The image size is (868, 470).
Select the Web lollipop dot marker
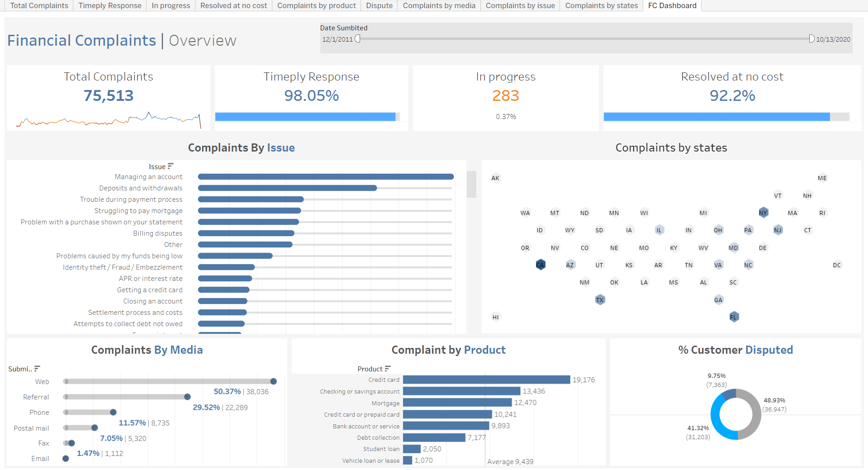pos(273,381)
